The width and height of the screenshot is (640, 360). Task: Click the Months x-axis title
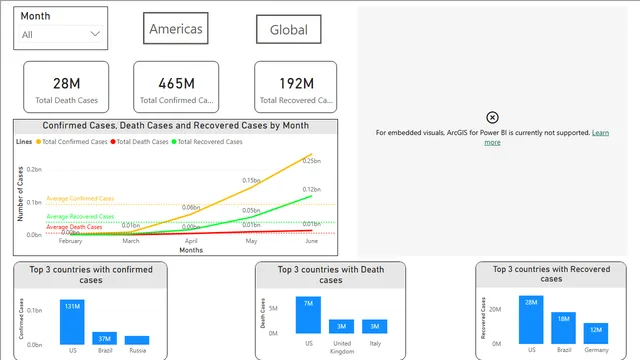pyautogui.click(x=191, y=250)
